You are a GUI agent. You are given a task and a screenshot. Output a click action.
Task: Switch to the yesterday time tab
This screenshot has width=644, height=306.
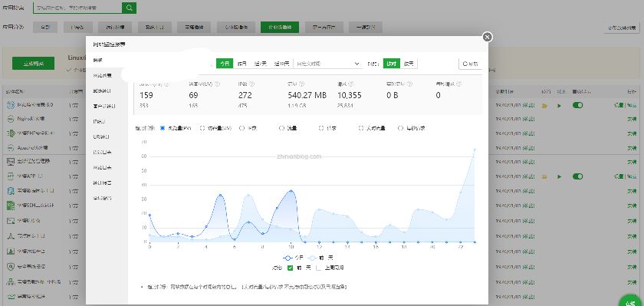click(242, 64)
